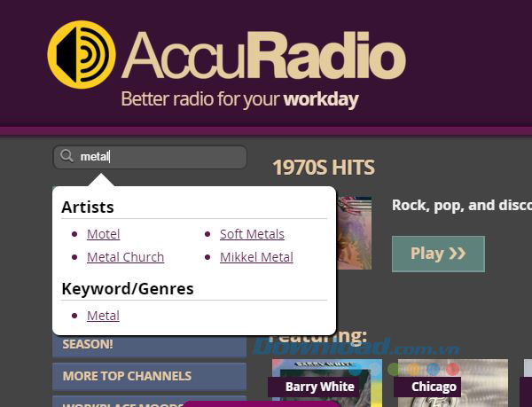Open the Metal Church artist suggestion
Screen dimensions: 532x407
point(126,257)
